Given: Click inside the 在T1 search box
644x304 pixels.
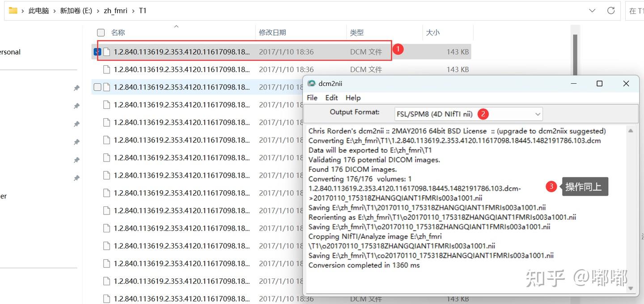Looking at the screenshot, I should pyautogui.click(x=636, y=10).
